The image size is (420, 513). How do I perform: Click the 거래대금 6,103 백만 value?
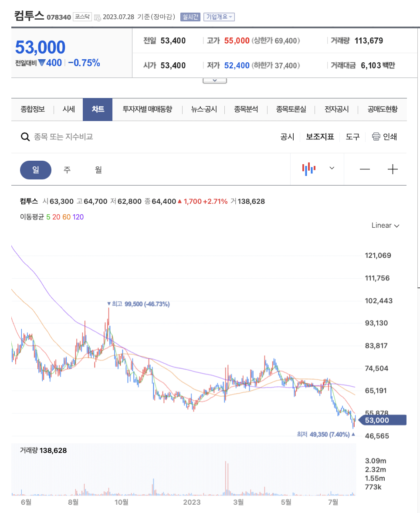tap(378, 66)
